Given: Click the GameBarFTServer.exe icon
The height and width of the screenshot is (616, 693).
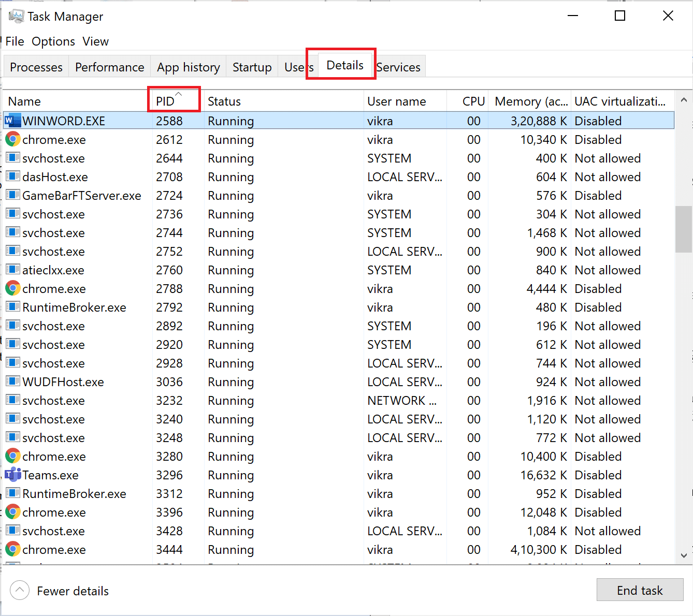Looking at the screenshot, I should click(x=12, y=195).
